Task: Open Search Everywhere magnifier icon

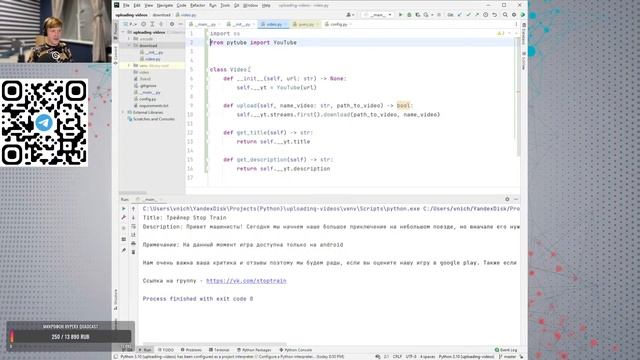Action: (505, 15)
